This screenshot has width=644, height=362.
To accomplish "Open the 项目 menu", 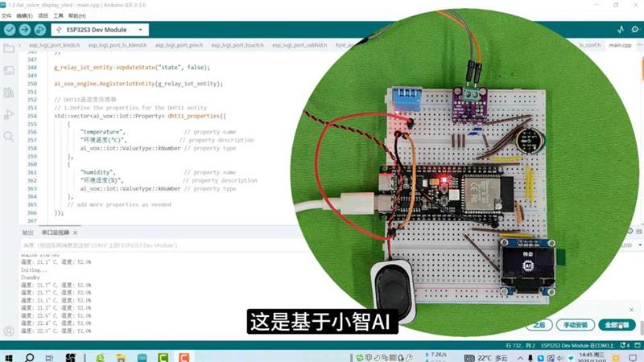I will pyautogui.click(x=43, y=15).
